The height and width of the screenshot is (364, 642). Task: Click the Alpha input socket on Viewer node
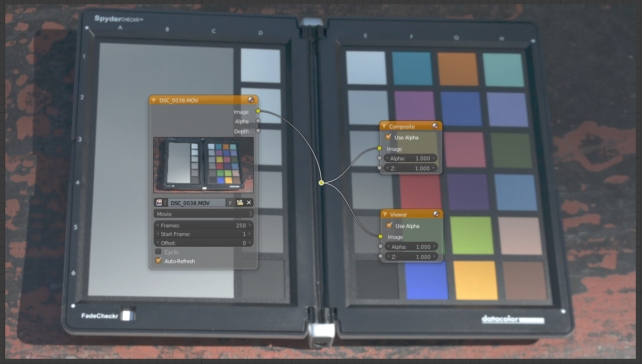[380, 246]
